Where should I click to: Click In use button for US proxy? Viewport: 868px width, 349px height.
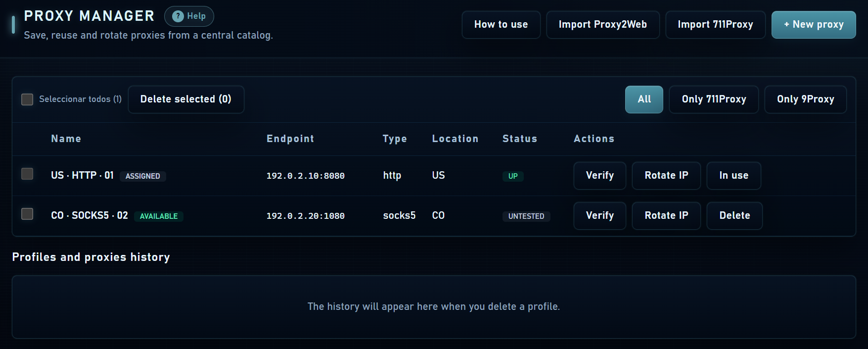click(x=733, y=176)
